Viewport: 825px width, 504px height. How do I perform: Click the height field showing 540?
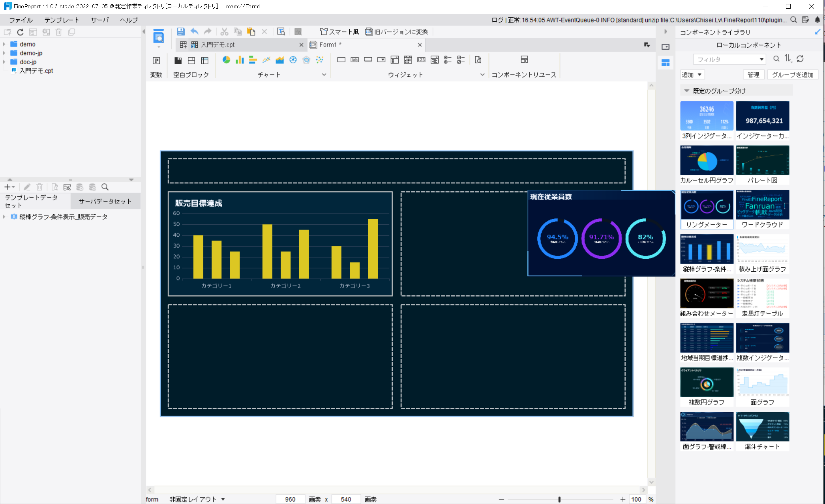tap(346, 499)
